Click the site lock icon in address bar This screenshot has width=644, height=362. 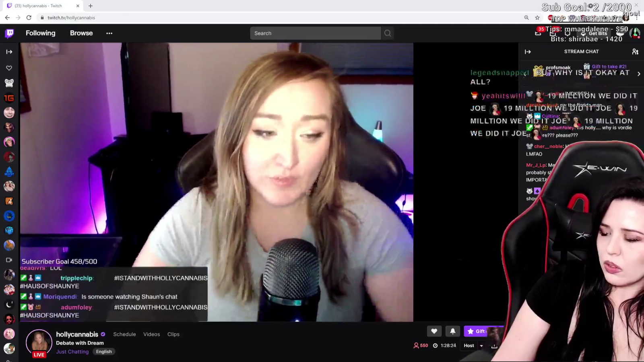pyautogui.click(x=42, y=18)
